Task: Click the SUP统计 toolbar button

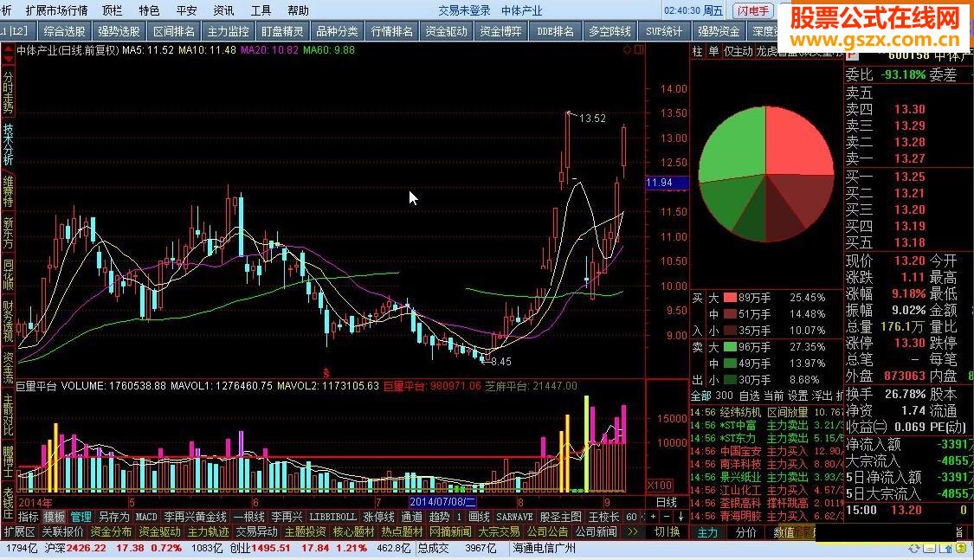Action: tap(664, 31)
